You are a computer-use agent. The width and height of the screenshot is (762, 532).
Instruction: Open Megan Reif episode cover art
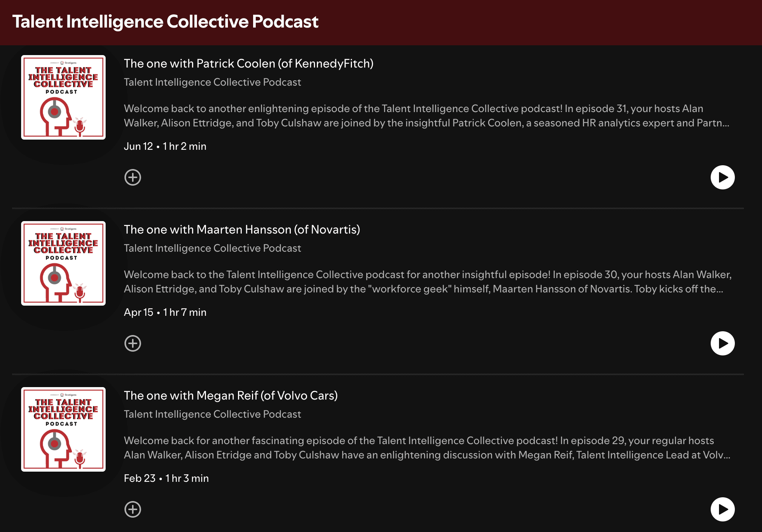click(63, 429)
